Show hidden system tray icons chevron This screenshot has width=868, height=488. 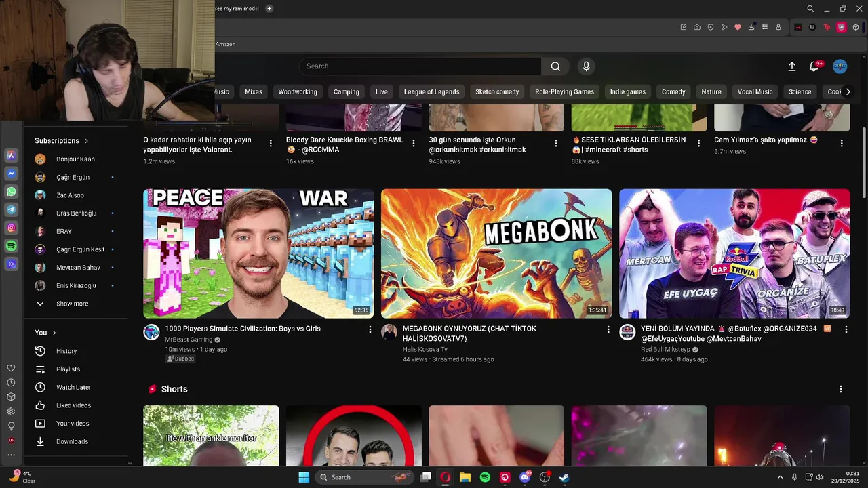coord(780,477)
